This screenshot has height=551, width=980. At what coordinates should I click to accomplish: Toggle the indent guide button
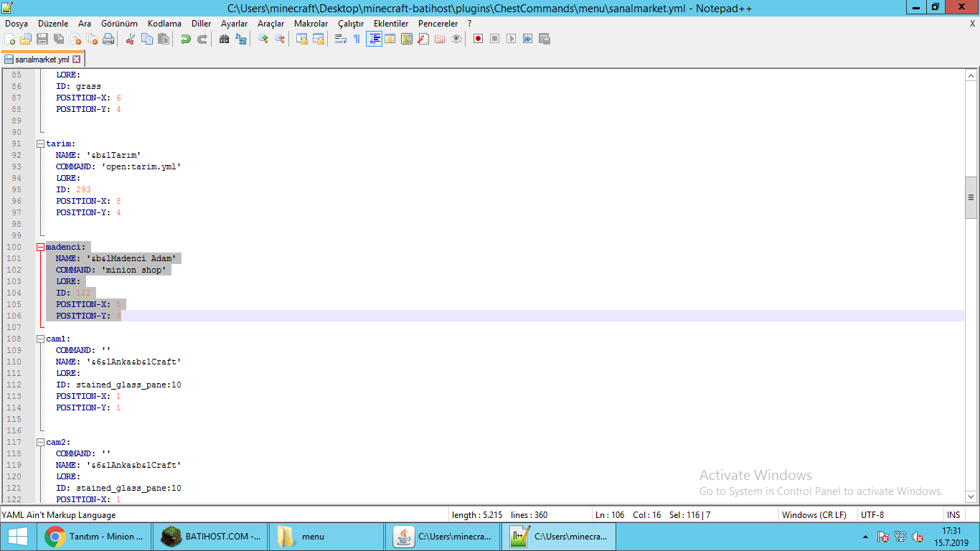pos(374,39)
